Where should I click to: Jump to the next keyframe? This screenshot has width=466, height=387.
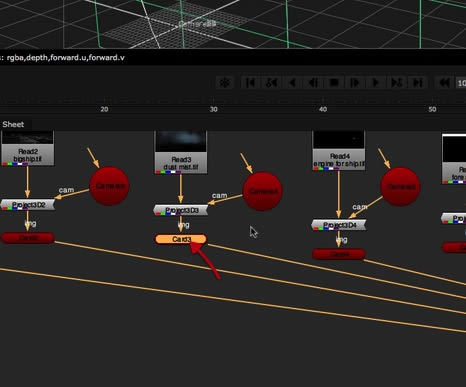click(x=396, y=82)
